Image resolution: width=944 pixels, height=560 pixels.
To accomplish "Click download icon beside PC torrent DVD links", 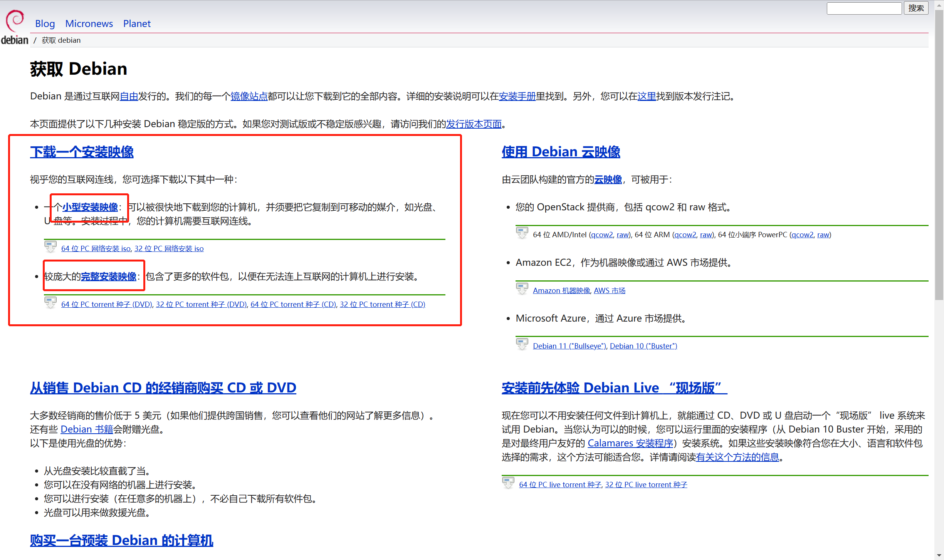I will [x=50, y=303].
